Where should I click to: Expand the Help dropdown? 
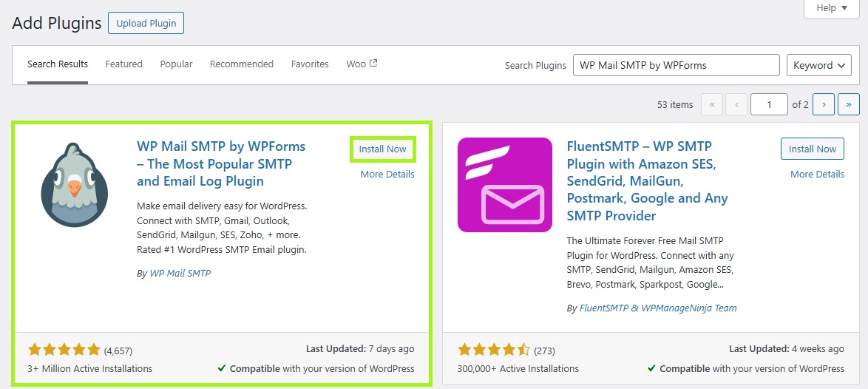[x=832, y=8]
